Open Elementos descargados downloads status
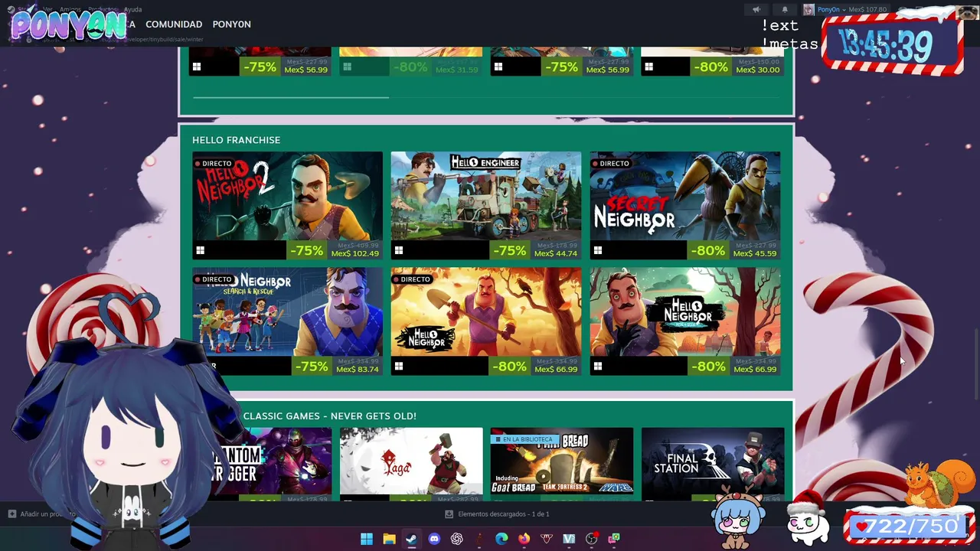The width and height of the screenshot is (980, 551). click(503, 514)
